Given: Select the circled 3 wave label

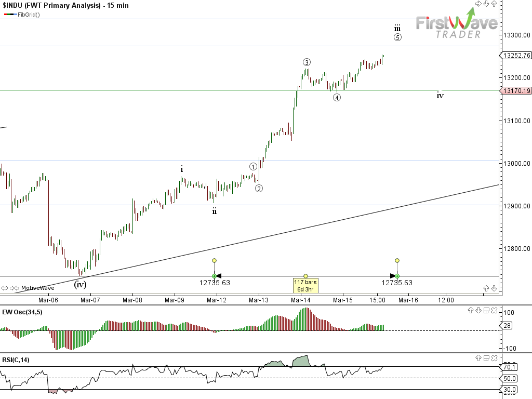Looking at the screenshot, I should coord(307,62).
